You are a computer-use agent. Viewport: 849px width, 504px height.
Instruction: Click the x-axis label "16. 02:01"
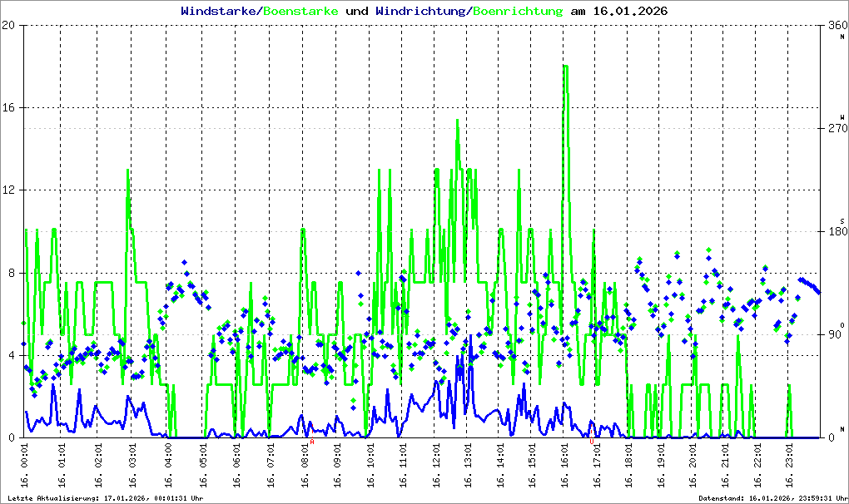coord(97,466)
